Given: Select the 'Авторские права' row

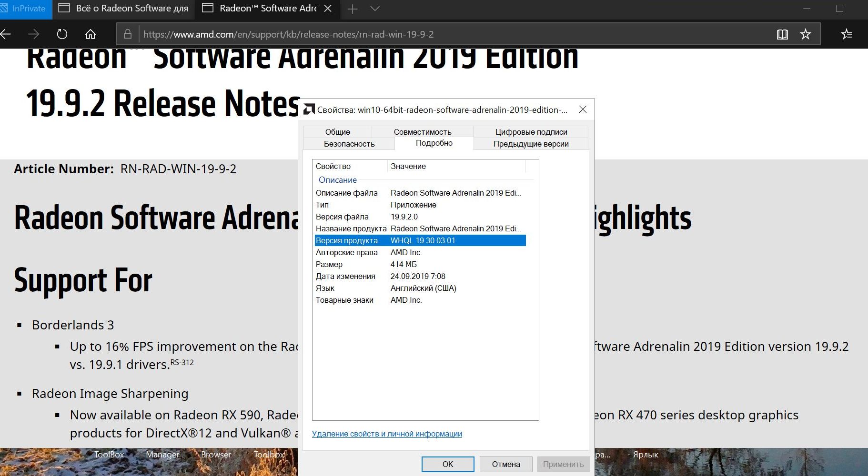Looking at the screenshot, I should (420, 252).
